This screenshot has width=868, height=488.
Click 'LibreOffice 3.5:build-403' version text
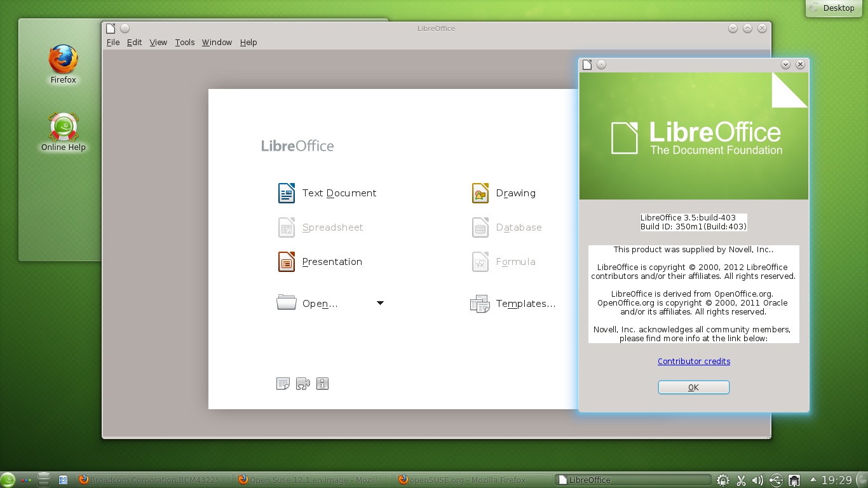[688, 217]
